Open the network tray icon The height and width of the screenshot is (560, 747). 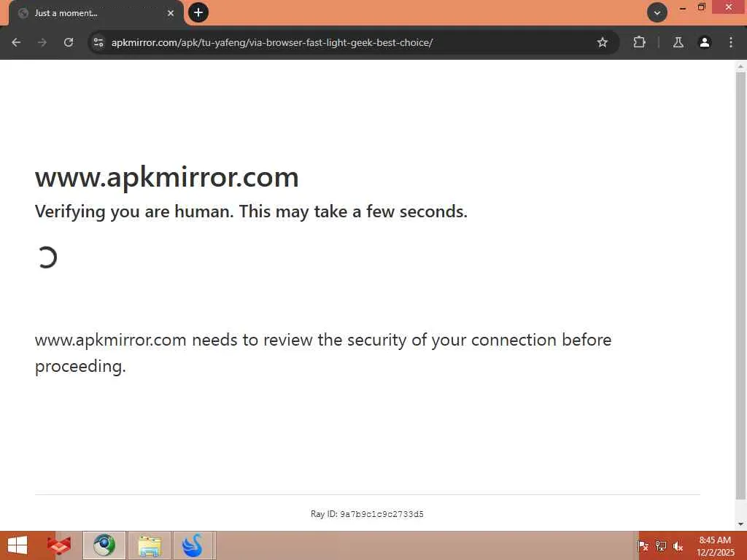[661, 545]
